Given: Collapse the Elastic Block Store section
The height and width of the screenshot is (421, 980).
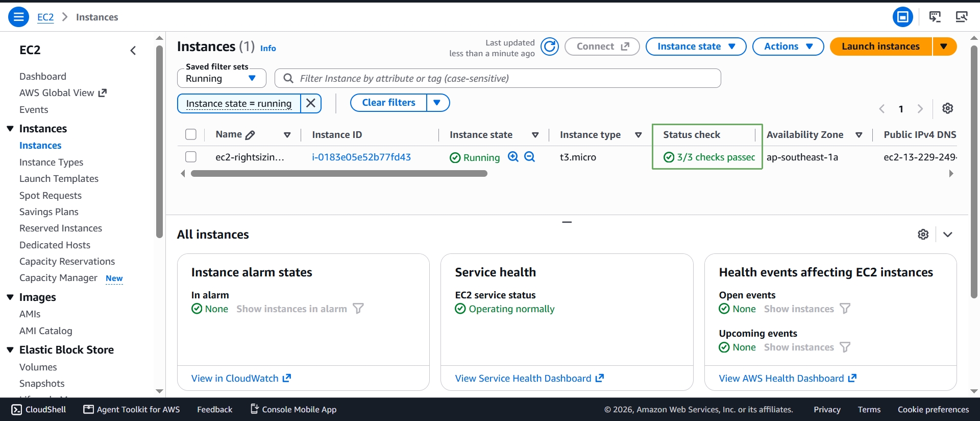Looking at the screenshot, I should tap(10, 349).
